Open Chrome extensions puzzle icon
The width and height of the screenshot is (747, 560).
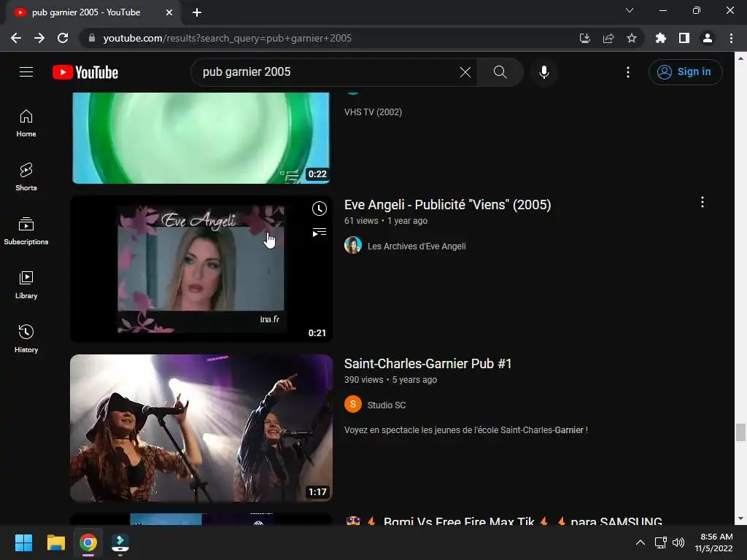pos(661,38)
